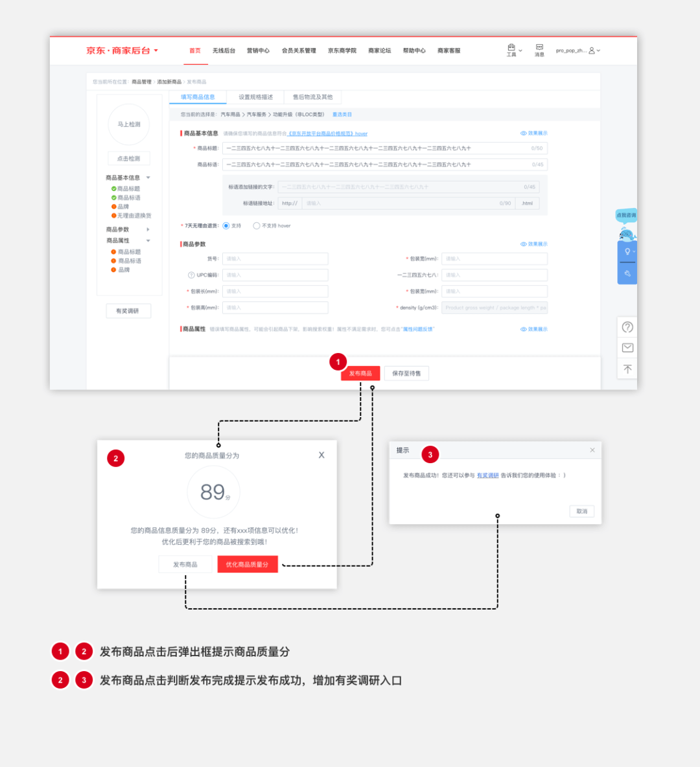Open the 消息 messages icon
This screenshot has width=700, height=767.
539,47
